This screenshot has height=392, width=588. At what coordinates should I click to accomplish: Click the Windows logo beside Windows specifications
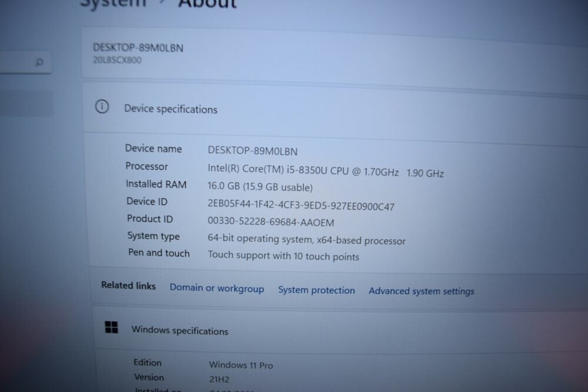click(111, 327)
